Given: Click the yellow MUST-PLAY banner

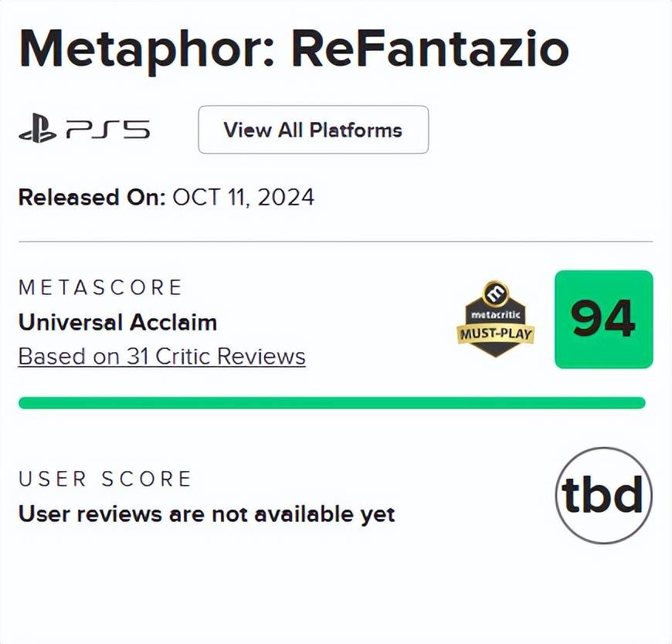Looking at the screenshot, I should click(x=495, y=335).
